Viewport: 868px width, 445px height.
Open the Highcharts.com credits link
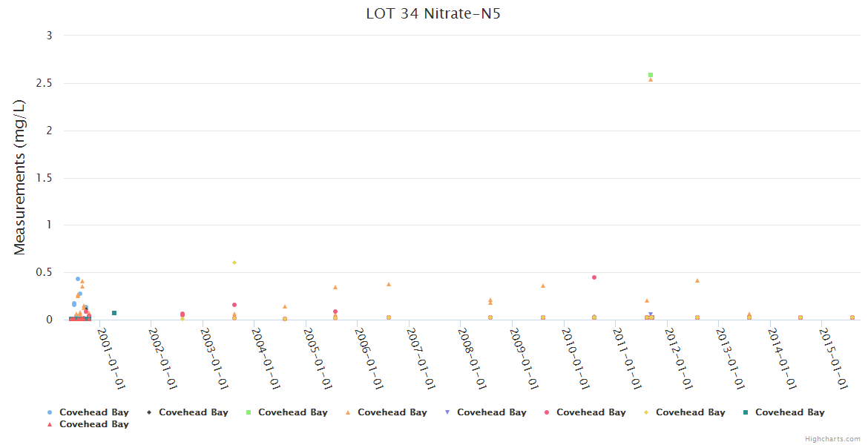coord(832,439)
